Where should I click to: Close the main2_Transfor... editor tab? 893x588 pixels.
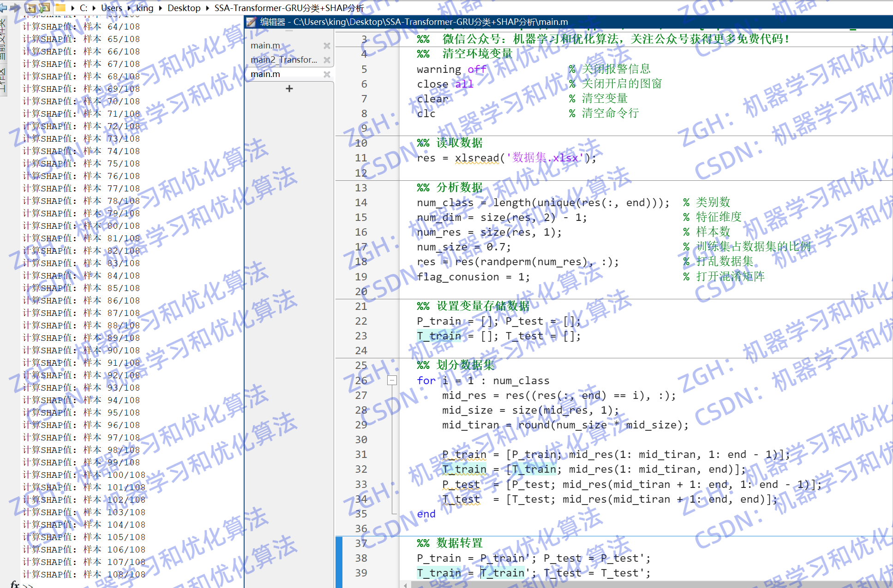(327, 60)
